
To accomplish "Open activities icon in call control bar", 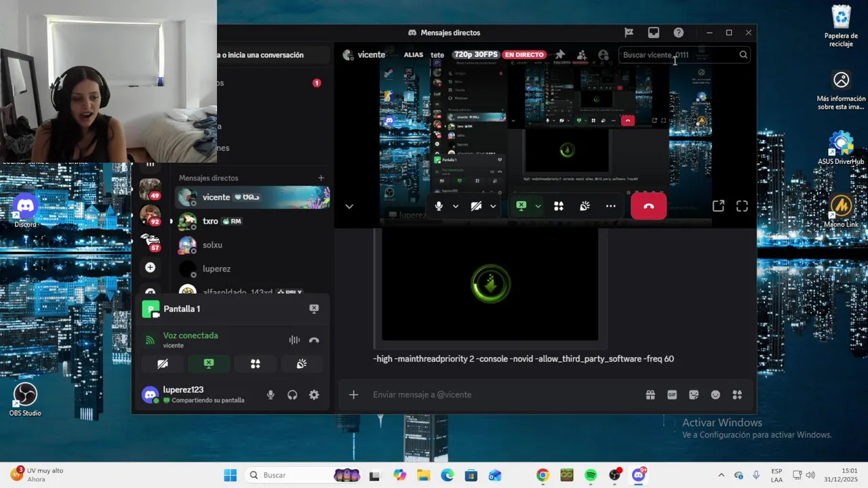I will (x=559, y=206).
